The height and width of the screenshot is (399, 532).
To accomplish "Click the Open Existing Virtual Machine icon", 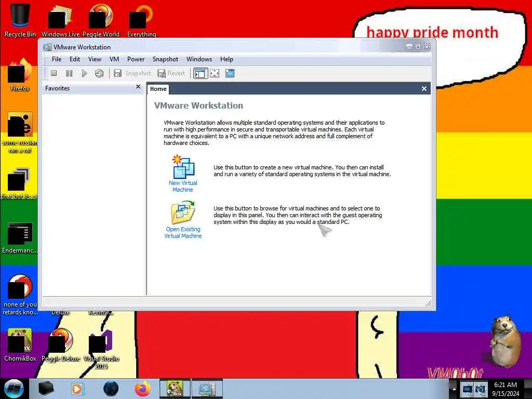I will tap(183, 212).
